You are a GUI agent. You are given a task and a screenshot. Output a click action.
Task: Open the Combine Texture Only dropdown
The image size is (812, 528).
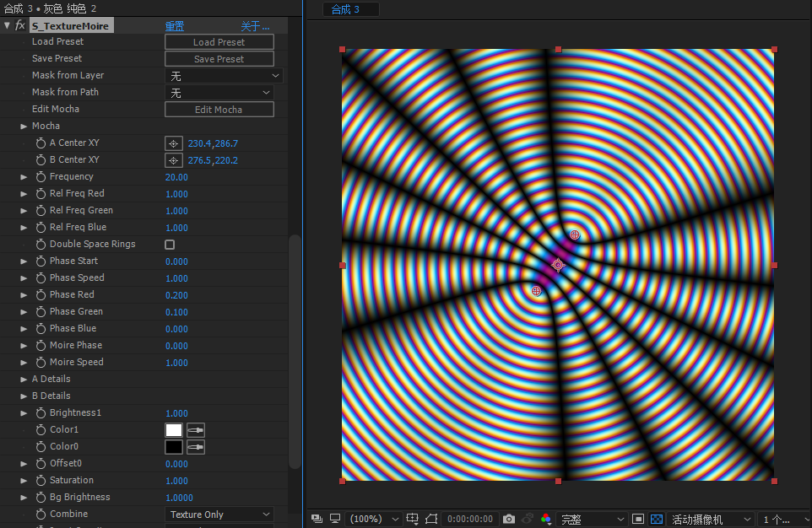(219, 515)
